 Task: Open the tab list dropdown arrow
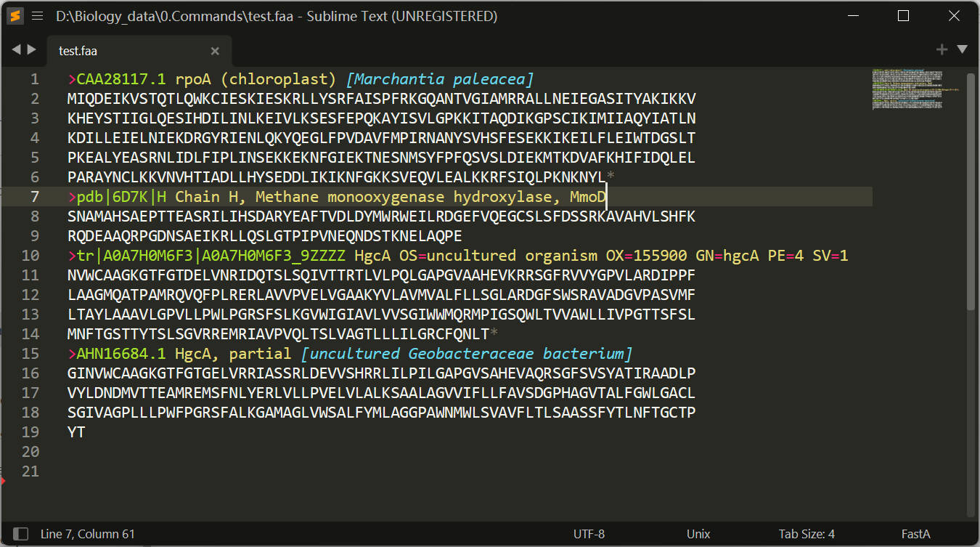tap(963, 49)
